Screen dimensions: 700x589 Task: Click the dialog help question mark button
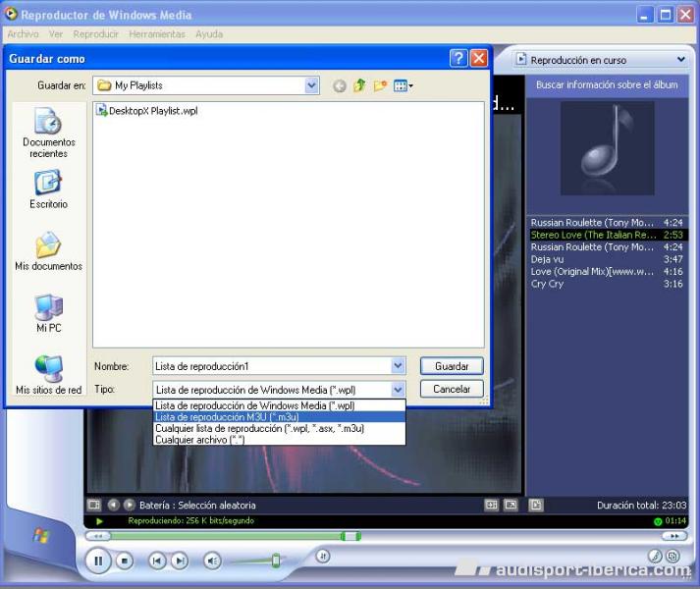[458, 58]
